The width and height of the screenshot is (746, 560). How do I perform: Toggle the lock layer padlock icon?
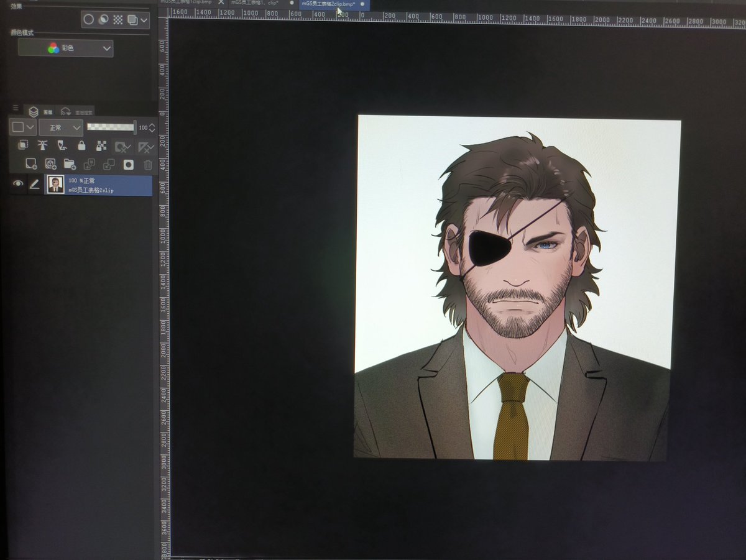tap(81, 146)
